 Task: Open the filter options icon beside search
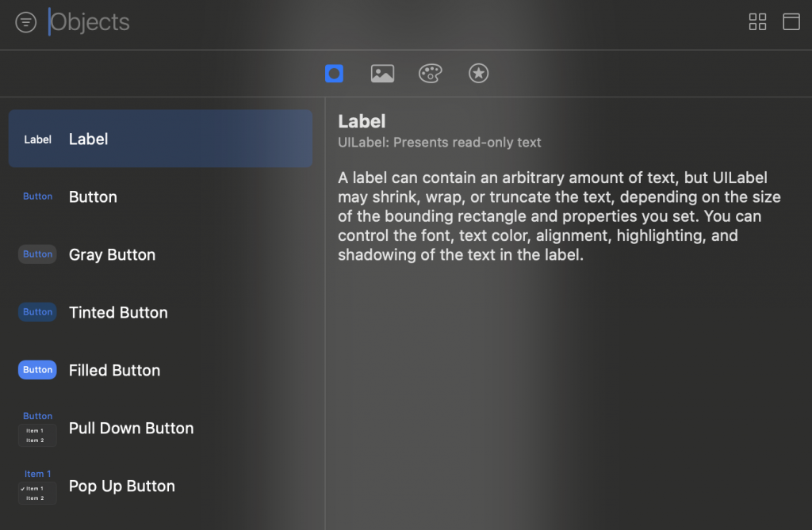pos(26,22)
